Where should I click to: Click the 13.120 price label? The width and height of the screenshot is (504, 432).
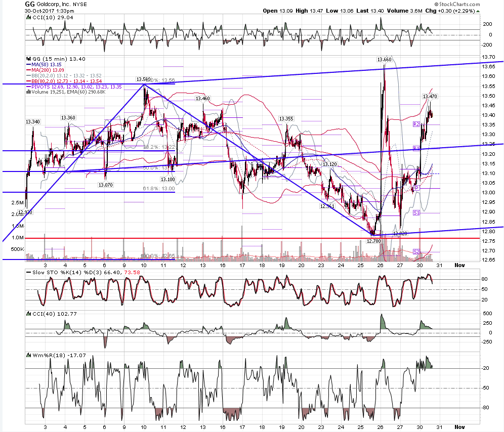pyautogui.click(x=330, y=164)
